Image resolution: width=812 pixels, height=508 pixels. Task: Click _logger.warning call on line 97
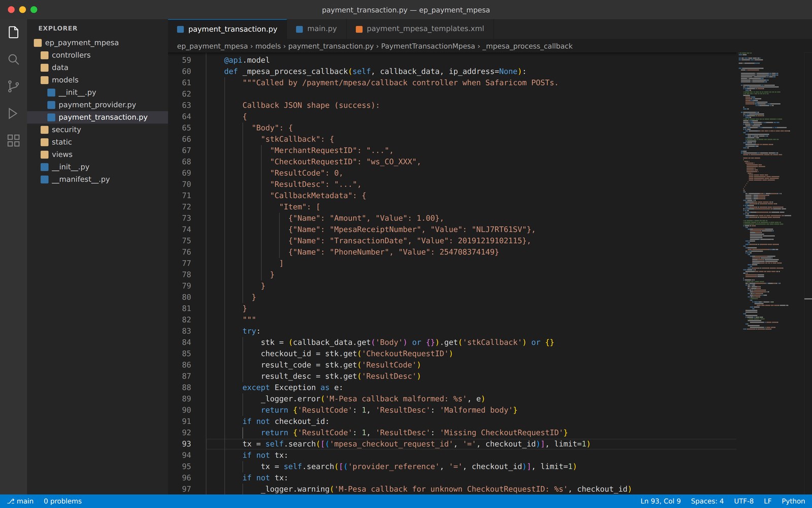pyautogui.click(x=295, y=489)
